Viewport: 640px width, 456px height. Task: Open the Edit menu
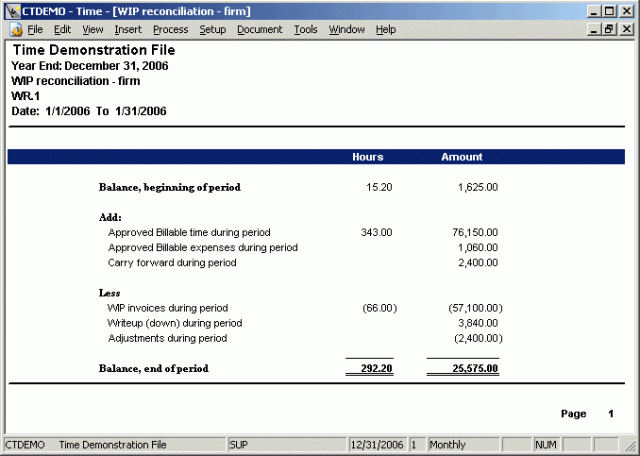62,29
